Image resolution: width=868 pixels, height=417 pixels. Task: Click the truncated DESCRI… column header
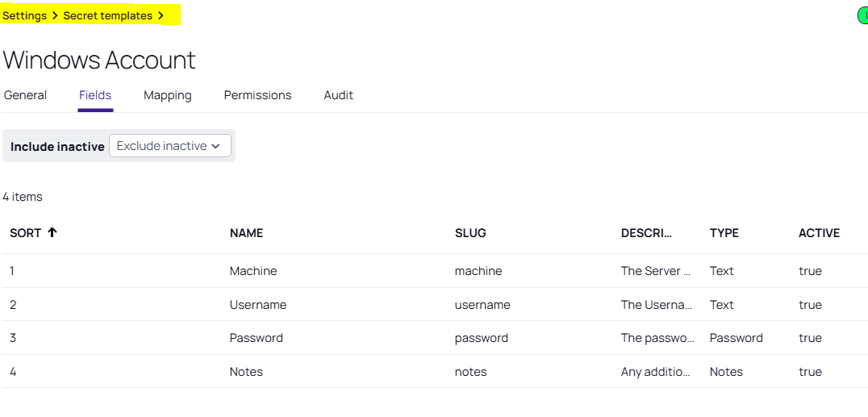(647, 233)
